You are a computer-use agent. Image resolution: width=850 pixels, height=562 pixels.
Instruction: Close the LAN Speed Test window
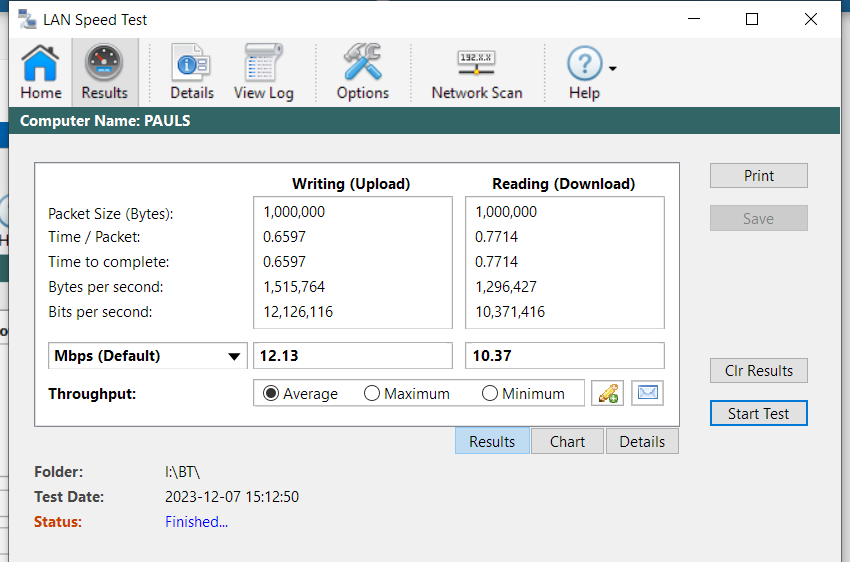point(811,20)
